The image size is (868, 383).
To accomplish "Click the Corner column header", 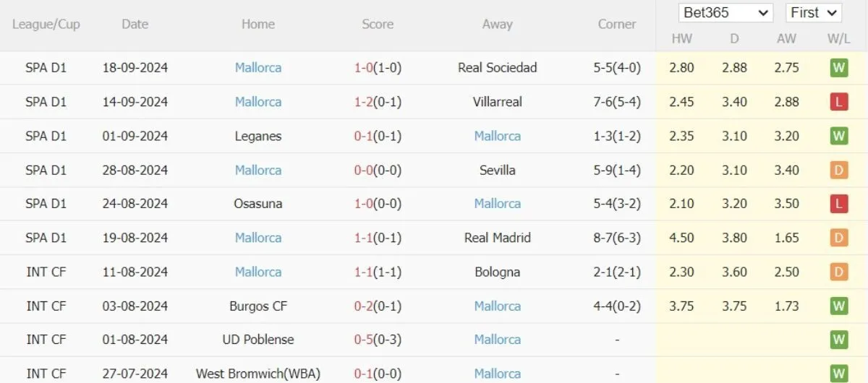I will point(616,24).
